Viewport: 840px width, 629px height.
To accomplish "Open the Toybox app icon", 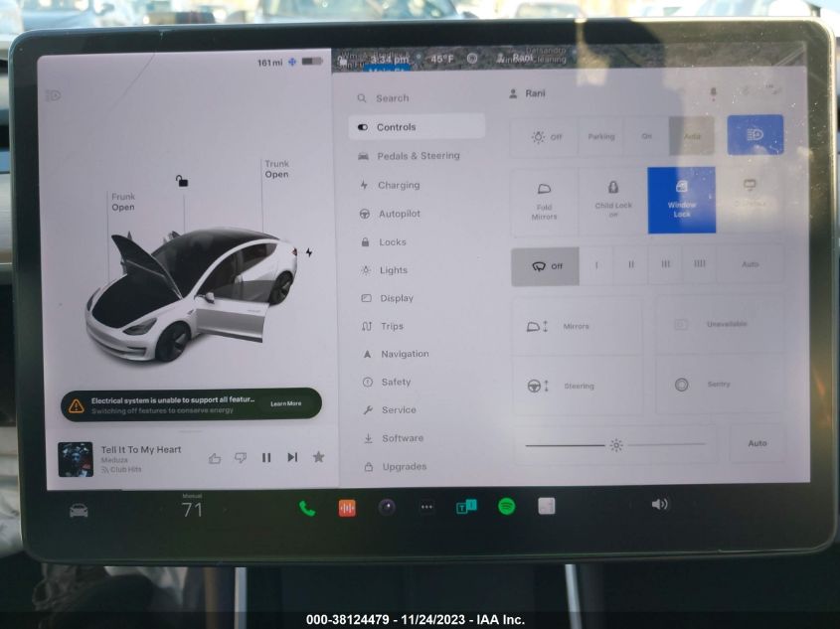I will [466, 506].
